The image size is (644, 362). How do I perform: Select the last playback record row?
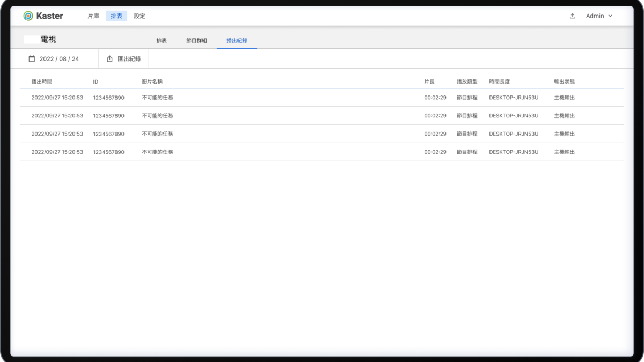point(322,152)
